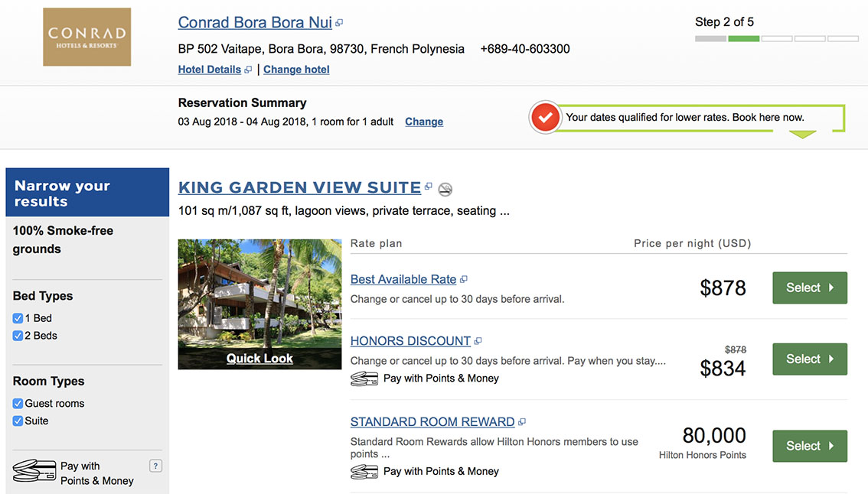Select the $878 Best Available Rate

pyautogui.click(x=810, y=288)
